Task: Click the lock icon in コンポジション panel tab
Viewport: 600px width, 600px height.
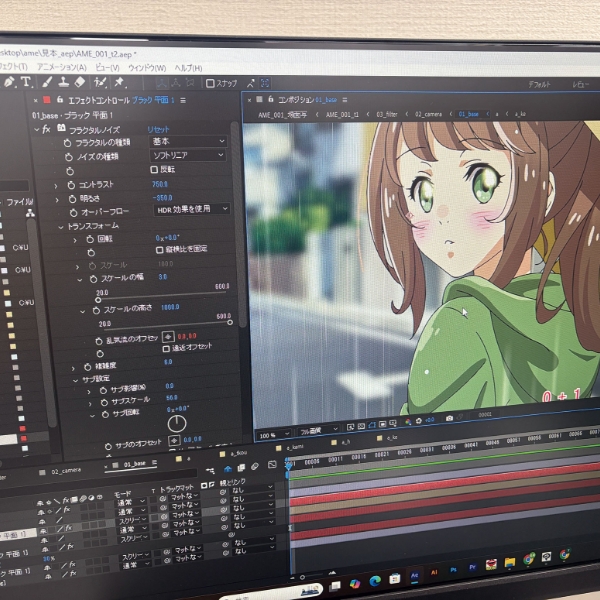Action: pos(271,99)
